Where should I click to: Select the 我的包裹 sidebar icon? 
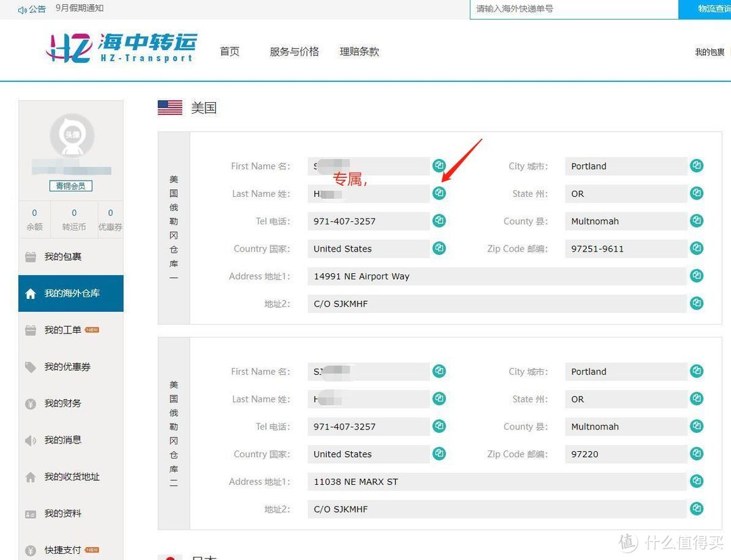point(30,256)
